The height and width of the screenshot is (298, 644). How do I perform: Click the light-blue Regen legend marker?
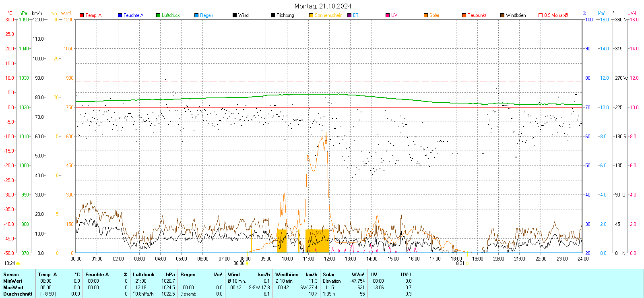pos(196,15)
